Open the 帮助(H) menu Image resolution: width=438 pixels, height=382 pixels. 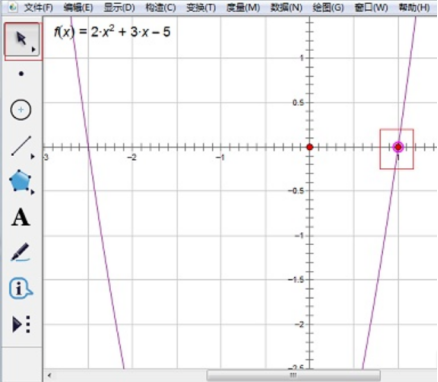414,7
